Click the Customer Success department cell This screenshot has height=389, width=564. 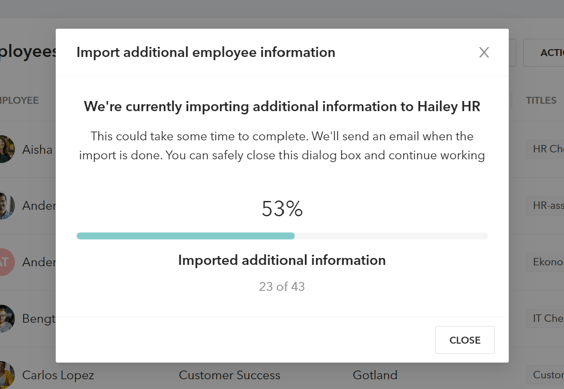229,375
